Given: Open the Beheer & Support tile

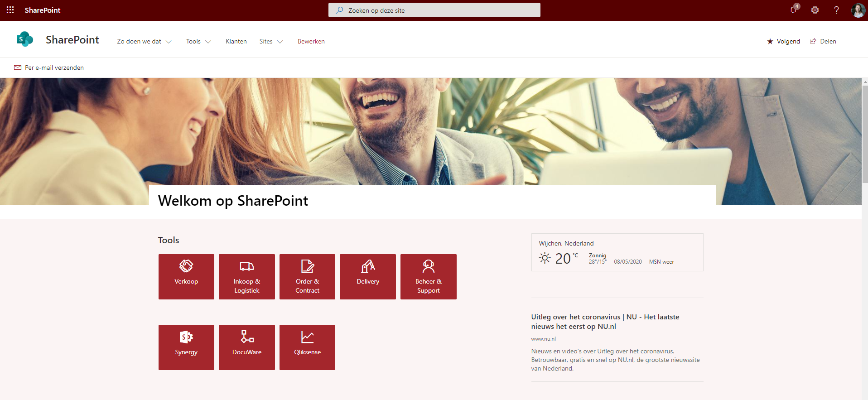Looking at the screenshot, I should tap(429, 276).
